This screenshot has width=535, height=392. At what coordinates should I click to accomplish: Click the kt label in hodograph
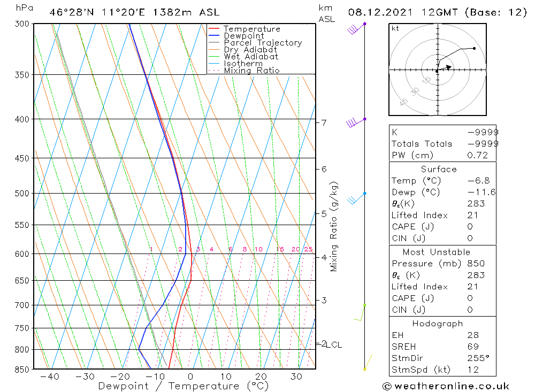coord(395,28)
